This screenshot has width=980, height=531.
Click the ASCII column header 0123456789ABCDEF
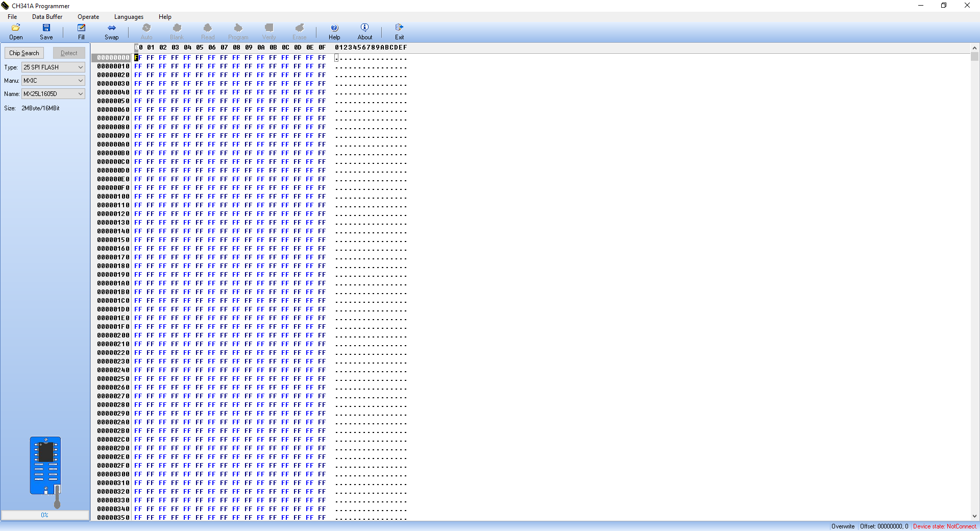371,47
